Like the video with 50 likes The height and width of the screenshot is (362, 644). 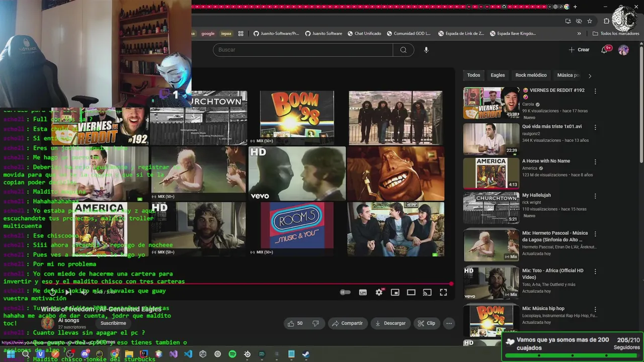click(x=295, y=323)
